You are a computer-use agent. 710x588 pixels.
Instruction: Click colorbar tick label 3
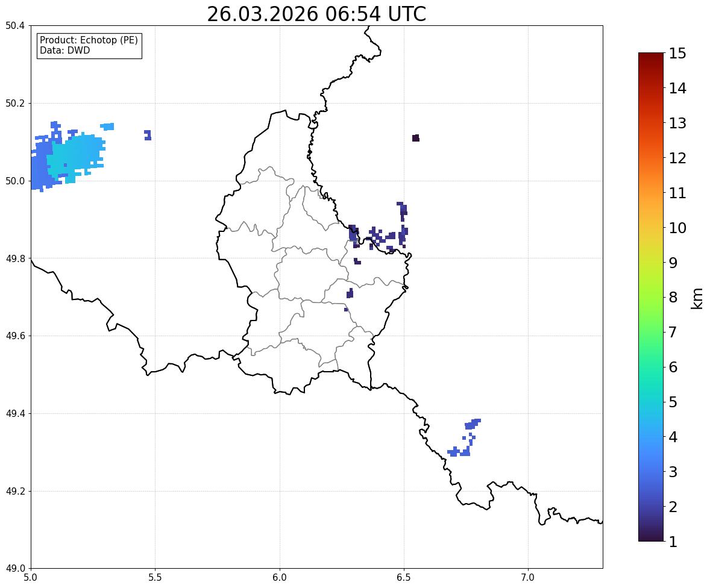click(673, 472)
